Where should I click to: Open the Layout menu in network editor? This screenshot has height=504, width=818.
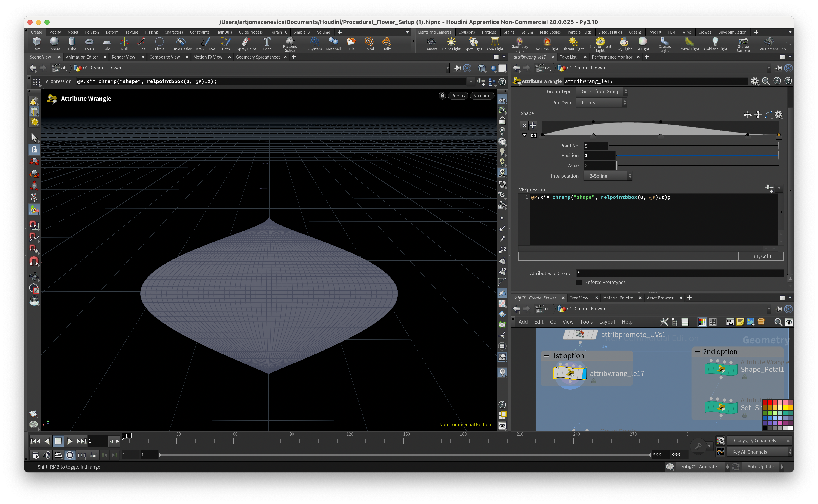point(607,322)
